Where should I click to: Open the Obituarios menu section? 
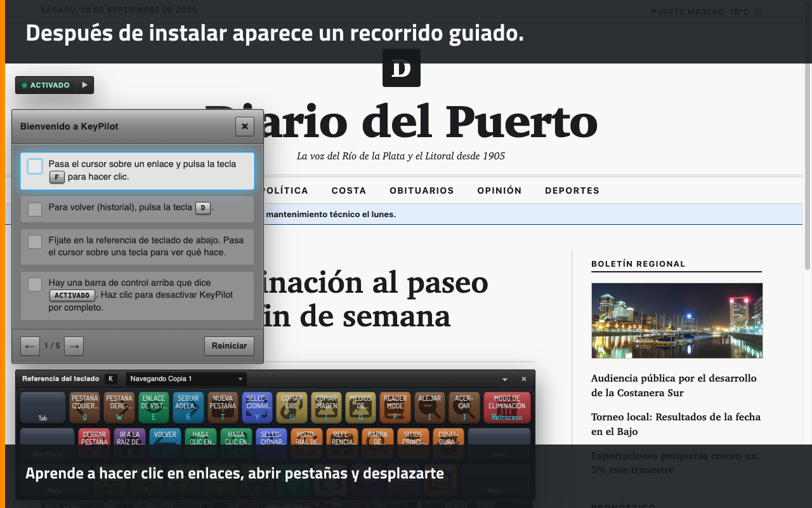pos(422,190)
